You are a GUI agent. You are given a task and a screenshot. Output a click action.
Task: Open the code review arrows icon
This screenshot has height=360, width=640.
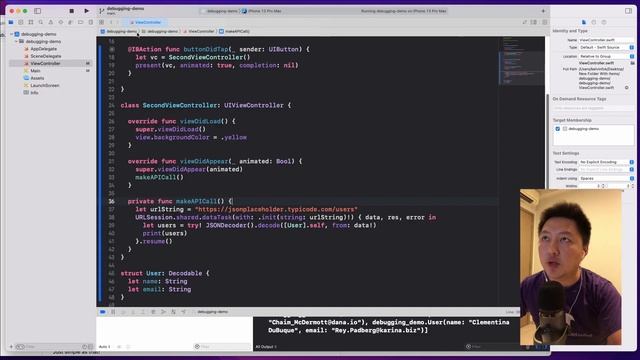pos(524,22)
